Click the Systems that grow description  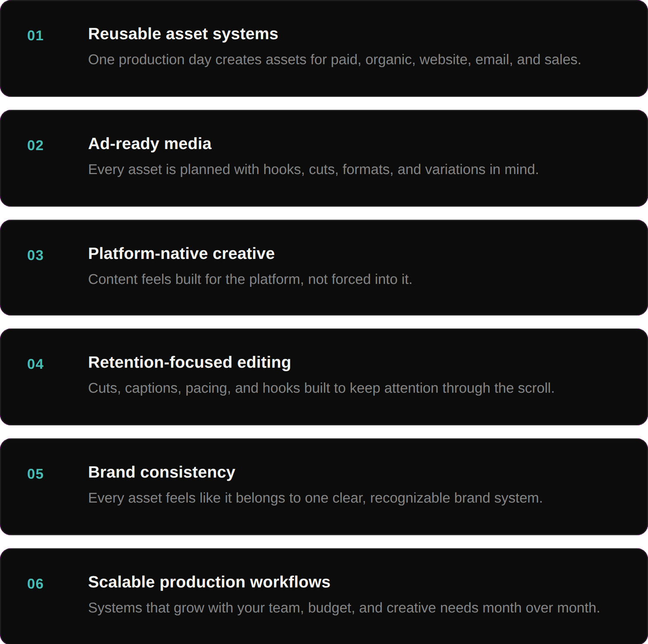point(344,608)
